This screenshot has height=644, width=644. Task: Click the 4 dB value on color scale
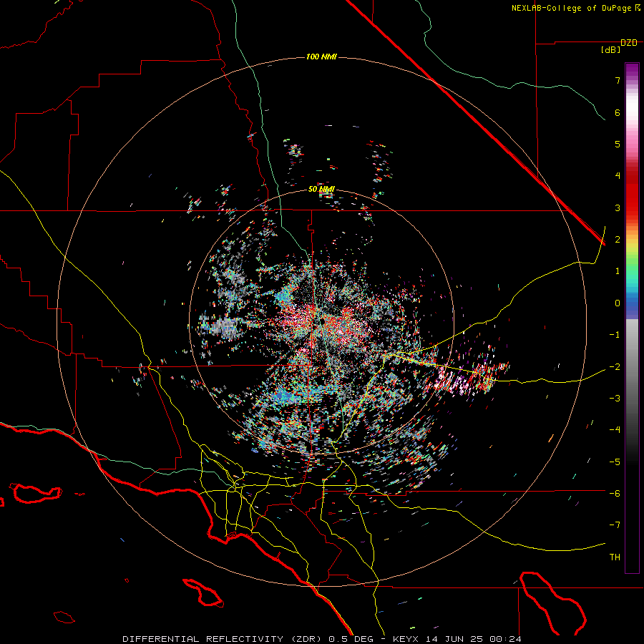click(x=618, y=176)
